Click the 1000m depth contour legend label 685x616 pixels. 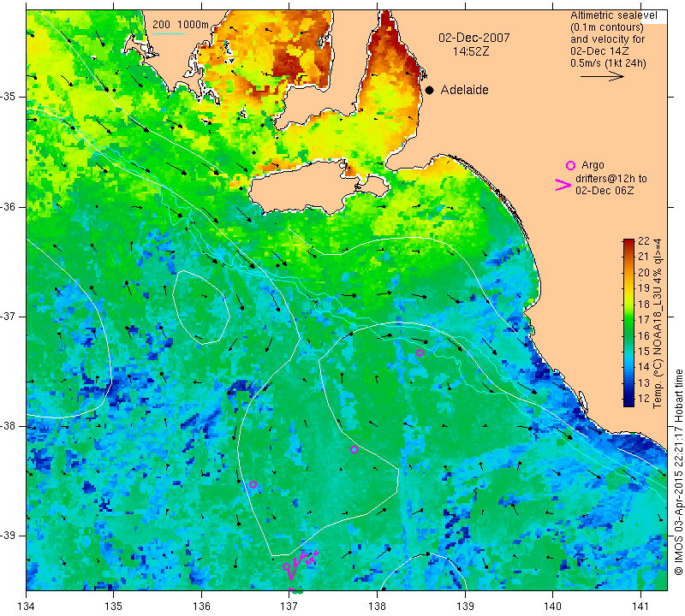point(194,25)
